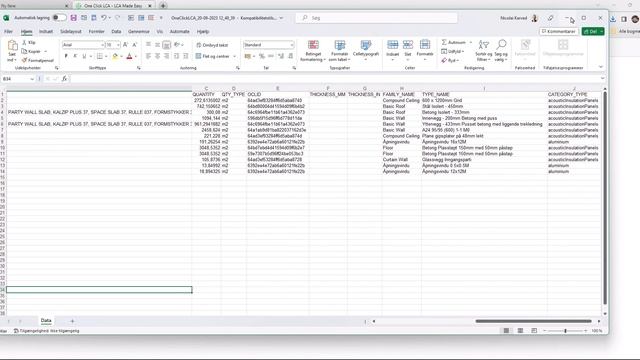This screenshot has height=360, width=640.
Task: Click the Kommentarer button
Action: pos(559,31)
